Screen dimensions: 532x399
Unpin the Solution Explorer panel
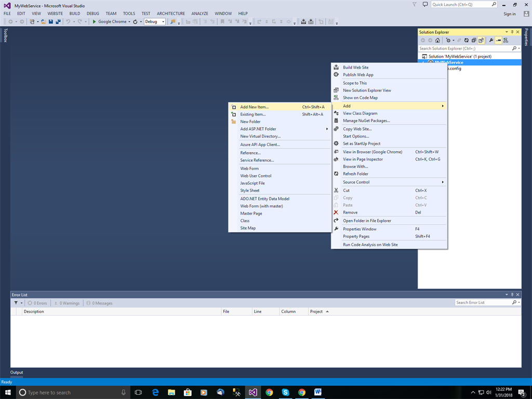pos(512,32)
